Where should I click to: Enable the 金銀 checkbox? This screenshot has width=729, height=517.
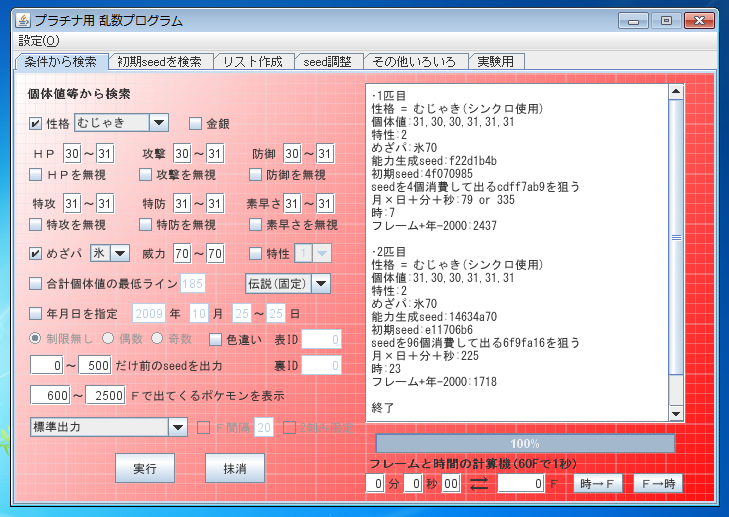pyautogui.click(x=195, y=124)
